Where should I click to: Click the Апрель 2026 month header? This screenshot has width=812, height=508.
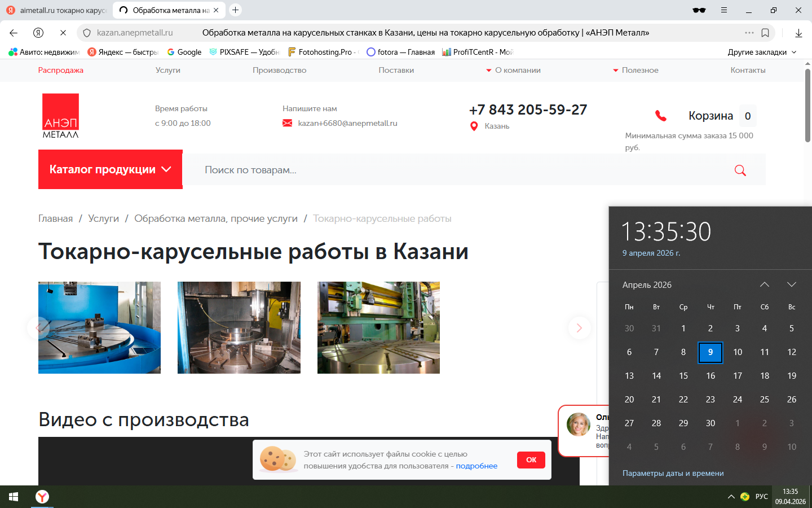pos(647,285)
